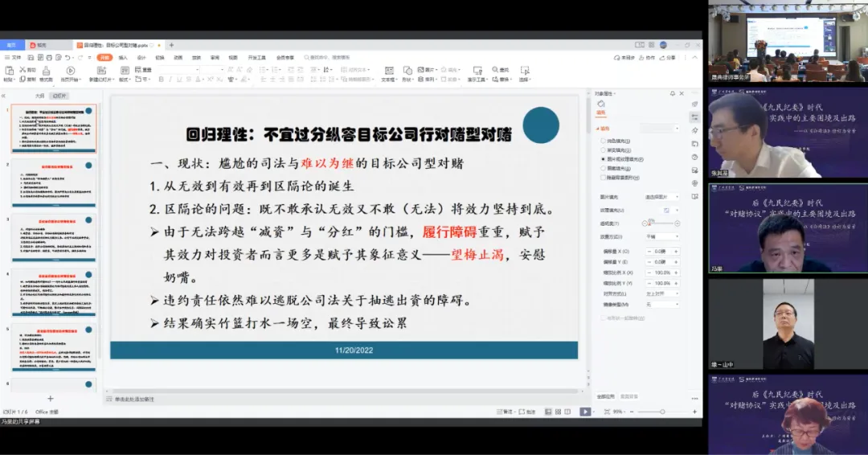868x455 pixels.
Task: Switch to Design (设计) ribbon tab
Action: 141,58
